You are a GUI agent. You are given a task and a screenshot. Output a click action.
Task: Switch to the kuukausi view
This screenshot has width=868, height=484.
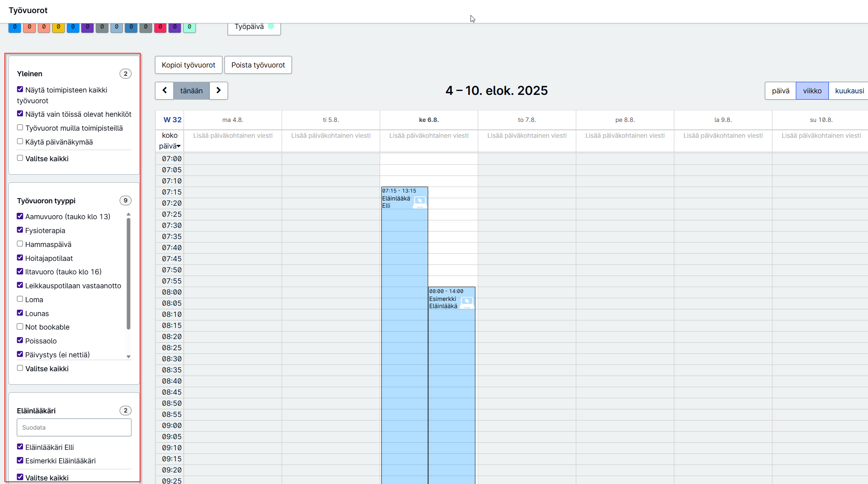[x=849, y=91]
